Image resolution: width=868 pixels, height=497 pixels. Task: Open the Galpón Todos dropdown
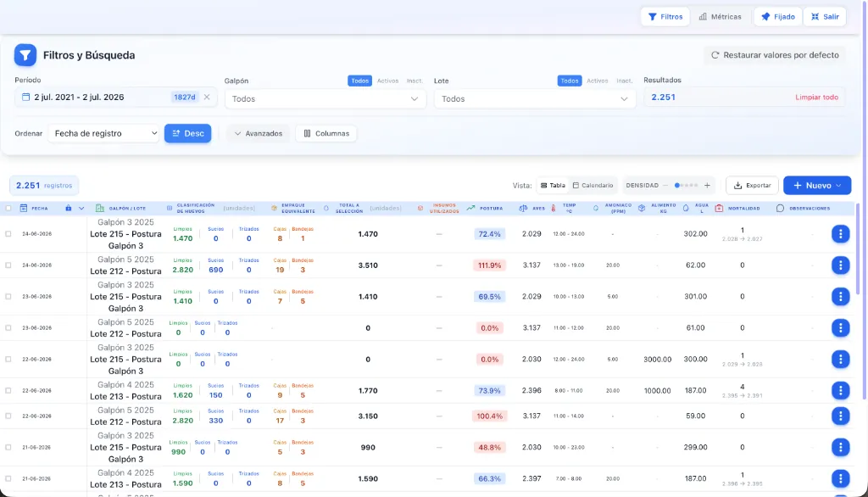coord(325,98)
